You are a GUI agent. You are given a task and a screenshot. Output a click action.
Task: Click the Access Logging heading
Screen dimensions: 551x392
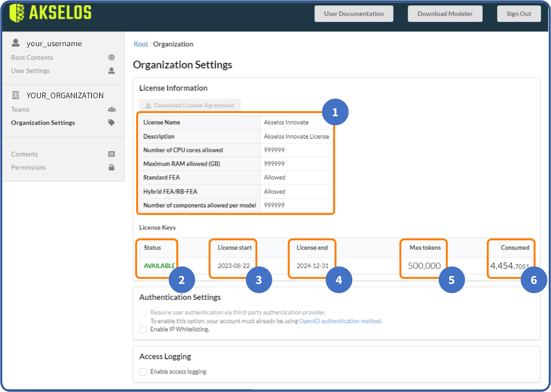click(165, 357)
